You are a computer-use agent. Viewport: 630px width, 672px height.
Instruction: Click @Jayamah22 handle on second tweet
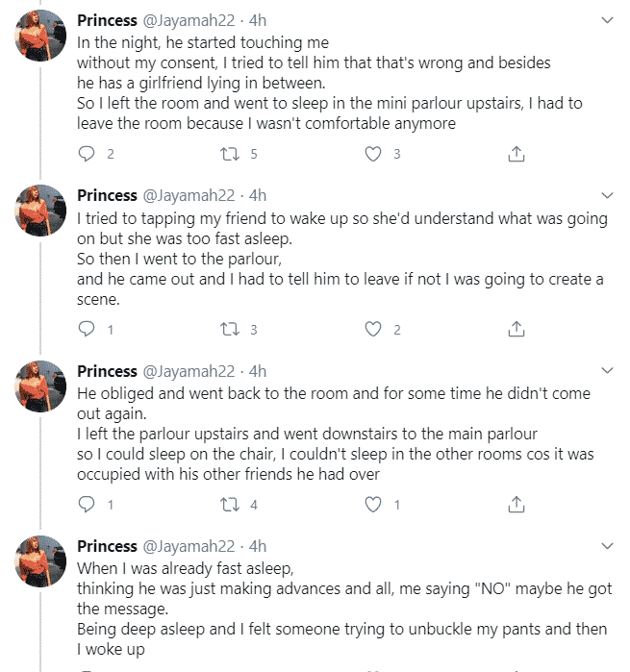click(x=189, y=196)
